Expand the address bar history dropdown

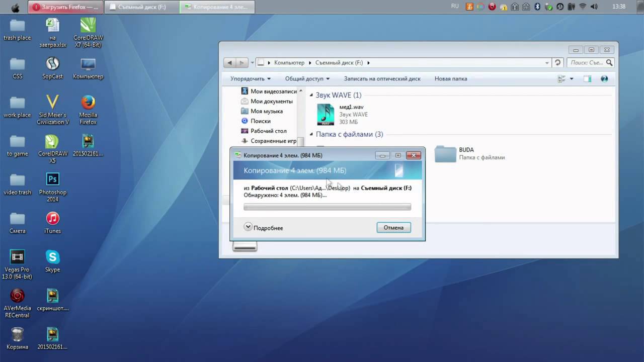pyautogui.click(x=547, y=63)
